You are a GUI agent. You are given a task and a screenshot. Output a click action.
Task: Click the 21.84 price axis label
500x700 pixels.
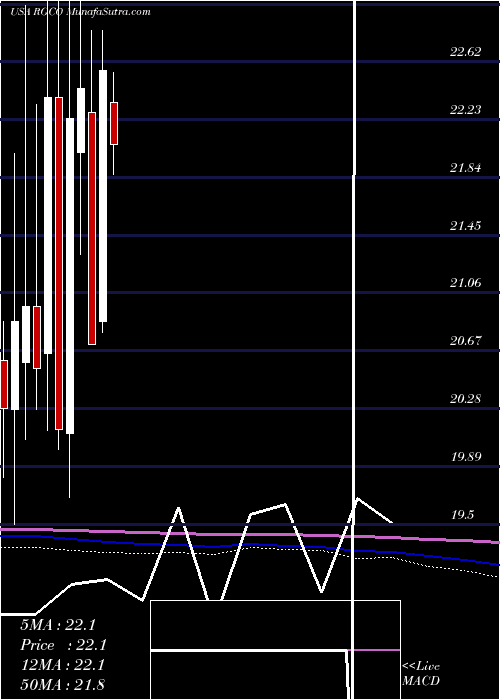tap(466, 168)
